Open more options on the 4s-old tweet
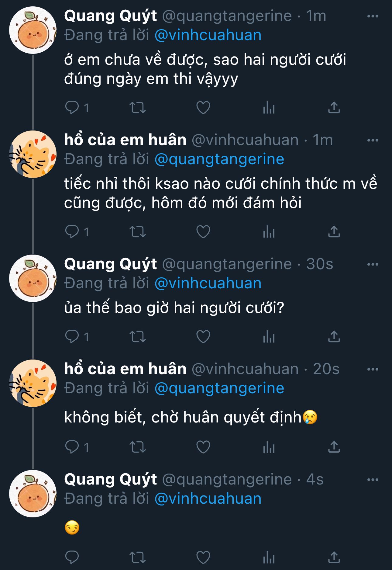 click(373, 480)
